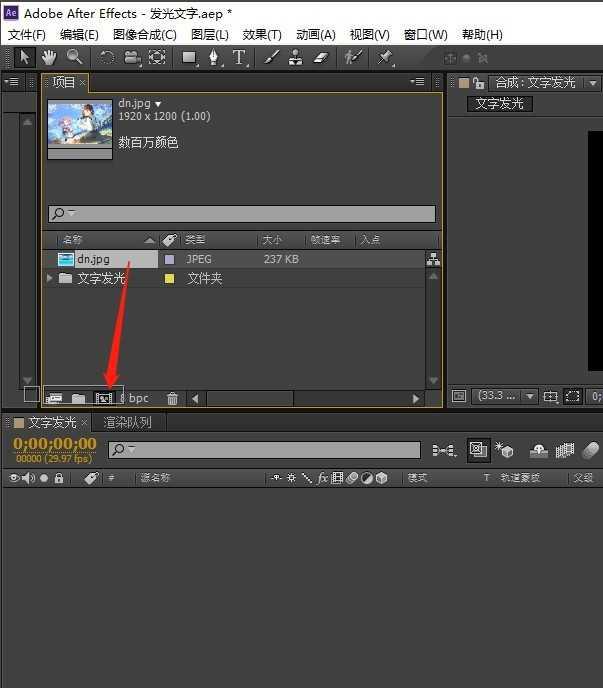The height and width of the screenshot is (688, 603).
Task: Expand the 文字发光 folder
Action: pyautogui.click(x=50, y=279)
